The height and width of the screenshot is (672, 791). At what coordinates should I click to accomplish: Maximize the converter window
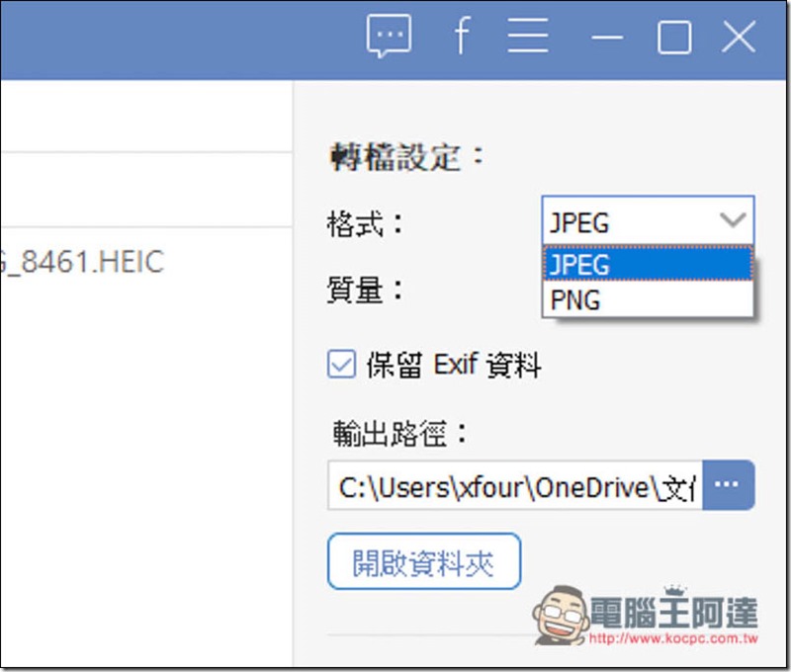(x=674, y=38)
